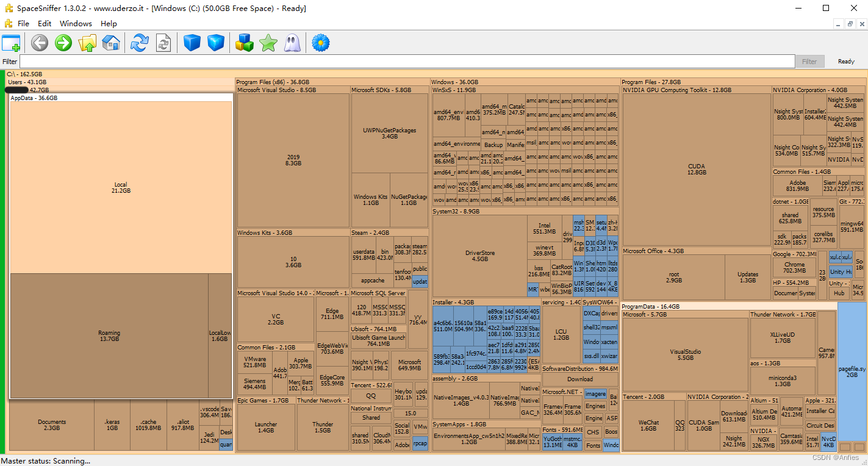The width and height of the screenshot is (868, 466).
Task: Select Program Files (x86) - 36.8GB header
Action: click(x=332, y=82)
